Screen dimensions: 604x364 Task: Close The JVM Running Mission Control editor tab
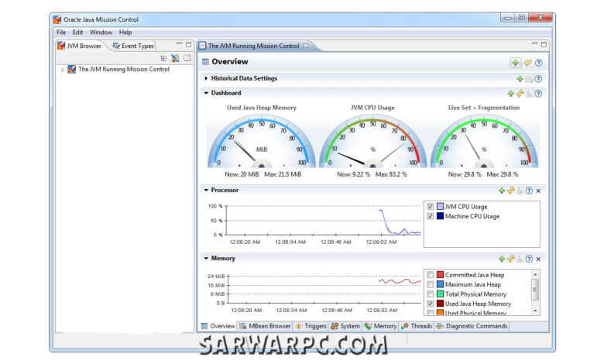pos(305,46)
